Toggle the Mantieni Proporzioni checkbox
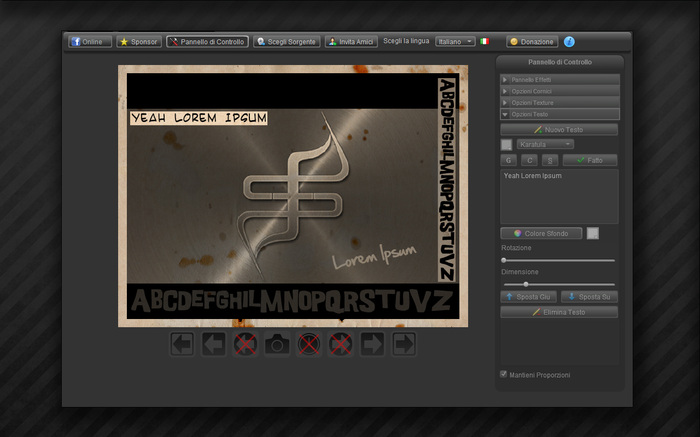The height and width of the screenshot is (437, 700). coord(503,375)
